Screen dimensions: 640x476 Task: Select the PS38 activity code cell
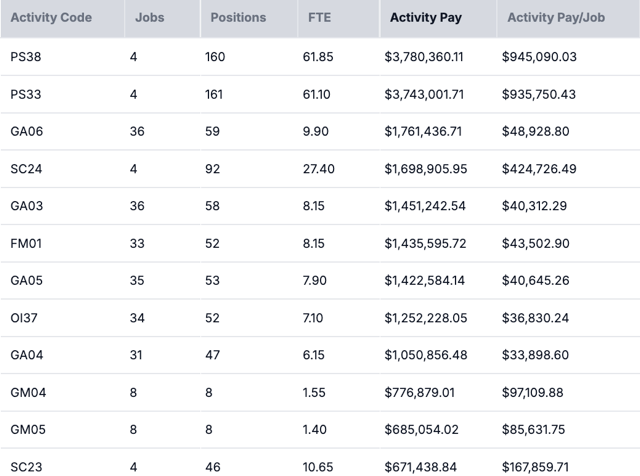click(x=26, y=56)
